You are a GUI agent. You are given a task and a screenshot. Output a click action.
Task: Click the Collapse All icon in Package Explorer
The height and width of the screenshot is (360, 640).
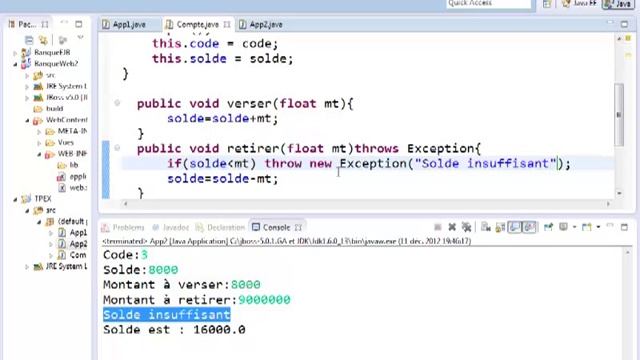click(29, 40)
